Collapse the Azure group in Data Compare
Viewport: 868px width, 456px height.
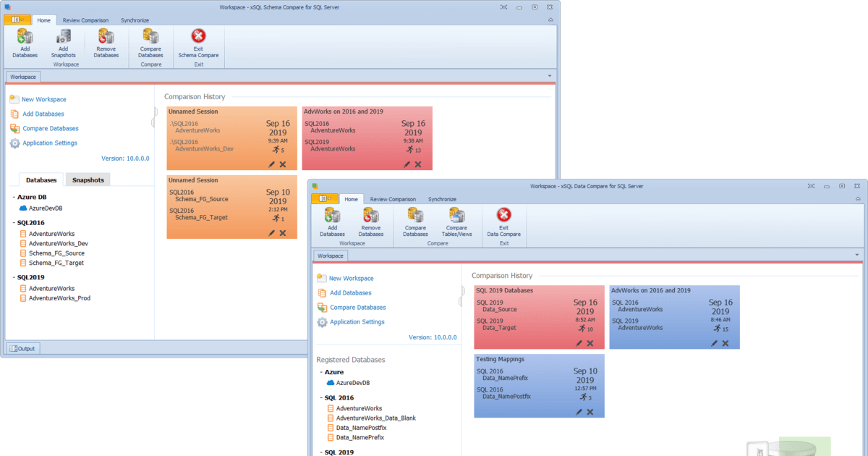pyautogui.click(x=321, y=372)
